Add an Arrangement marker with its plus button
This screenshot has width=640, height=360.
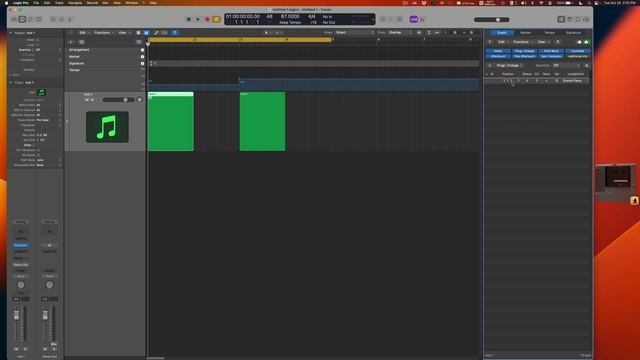pos(142,50)
